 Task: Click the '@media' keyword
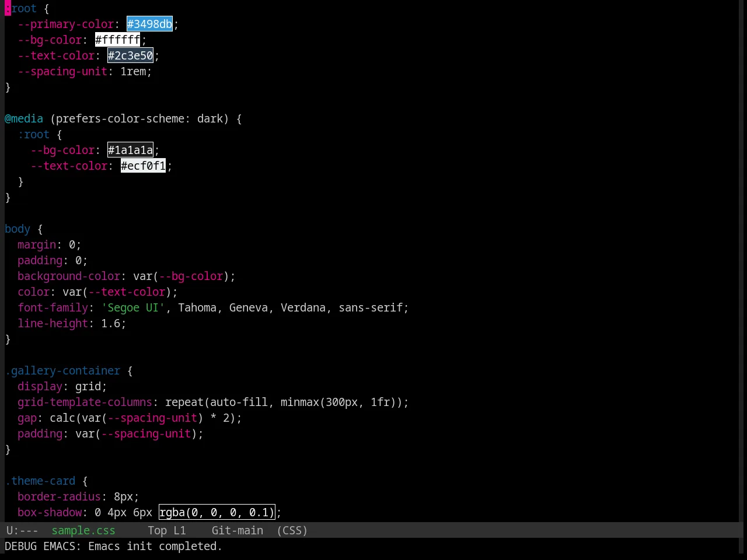coord(24,118)
